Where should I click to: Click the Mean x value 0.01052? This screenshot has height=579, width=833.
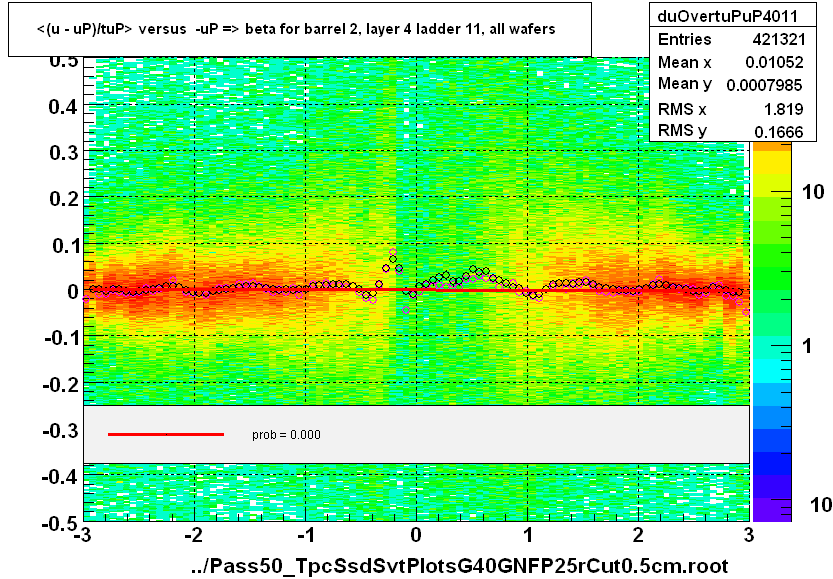[x=774, y=62]
